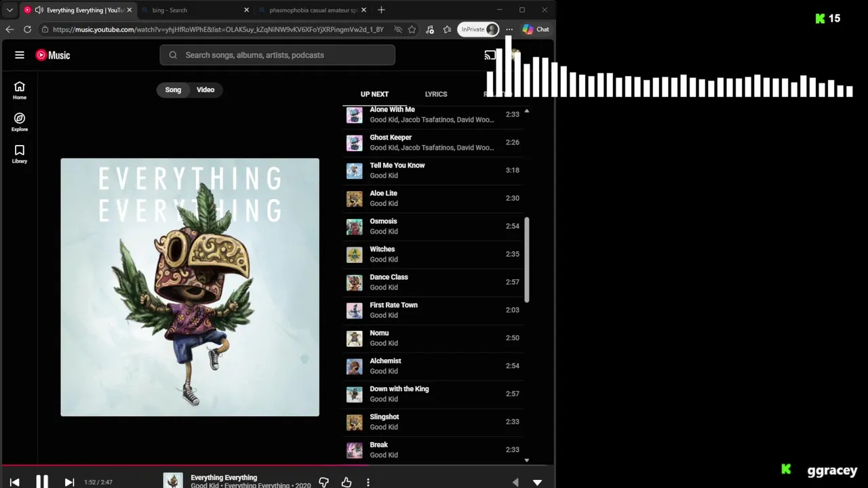This screenshot has width=868, height=488.
Task: Play Break from queue
Action: click(433, 449)
